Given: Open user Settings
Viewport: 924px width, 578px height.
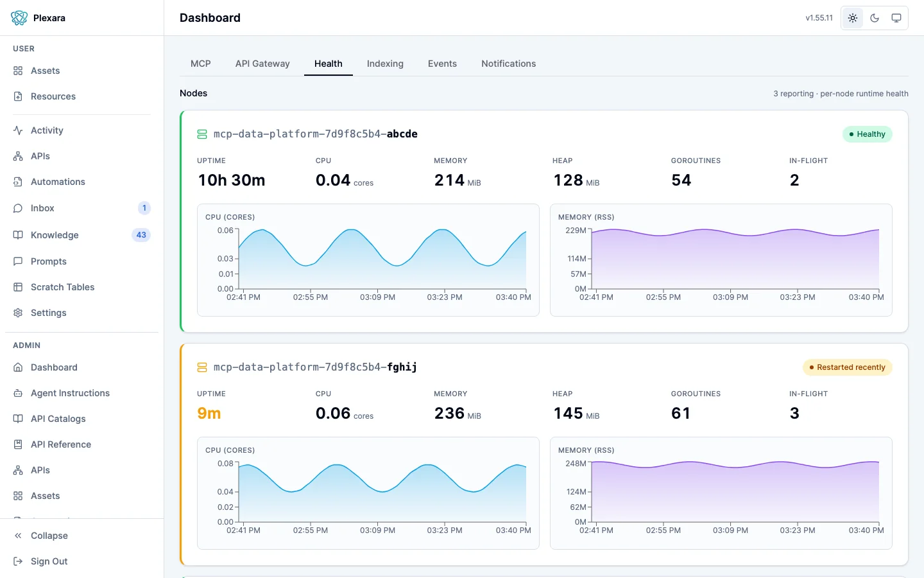Looking at the screenshot, I should pos(81,313).
